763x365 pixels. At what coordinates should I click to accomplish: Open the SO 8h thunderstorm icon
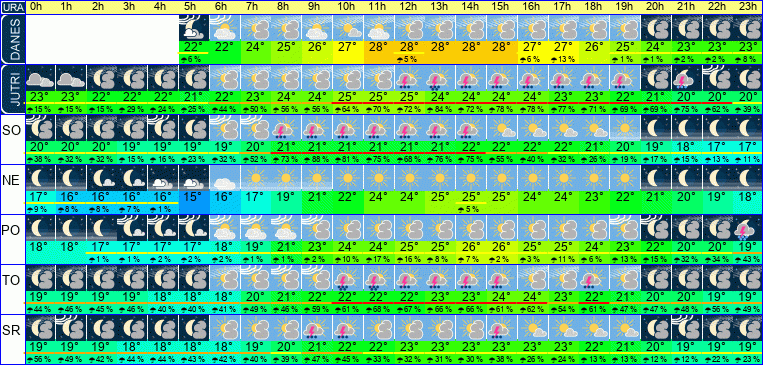tap(287, 128)
